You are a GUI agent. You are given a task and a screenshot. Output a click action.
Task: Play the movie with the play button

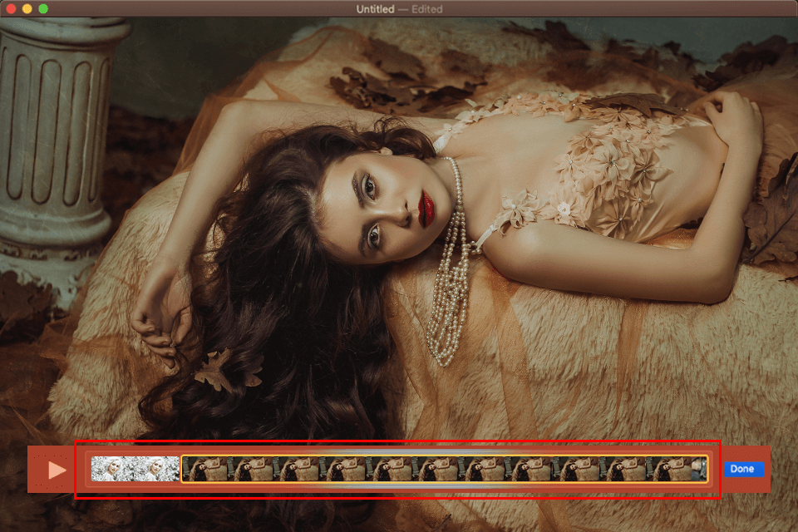(57, 470)
